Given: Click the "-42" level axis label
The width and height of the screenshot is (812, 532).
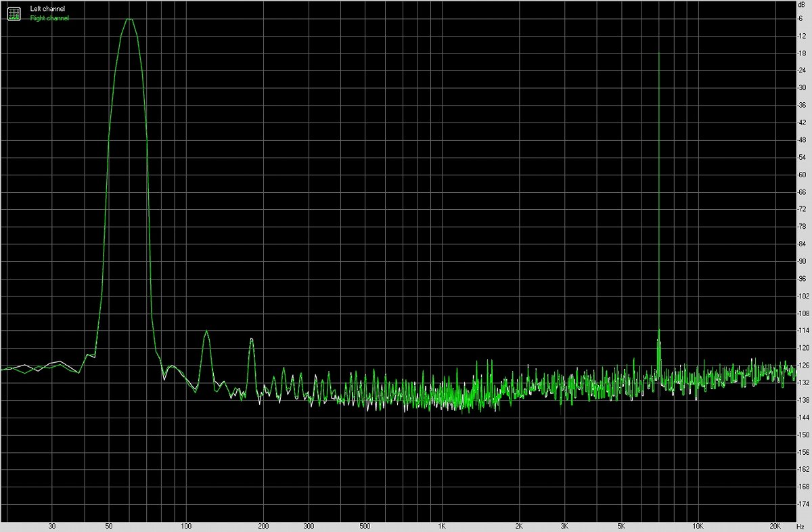Looking at the screenshot, I should [802, 123].
